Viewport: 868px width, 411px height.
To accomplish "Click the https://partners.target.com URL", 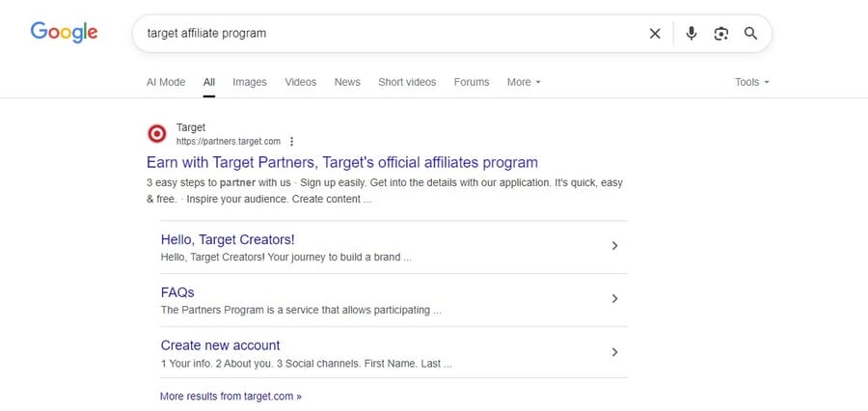I will click(228, 141).
